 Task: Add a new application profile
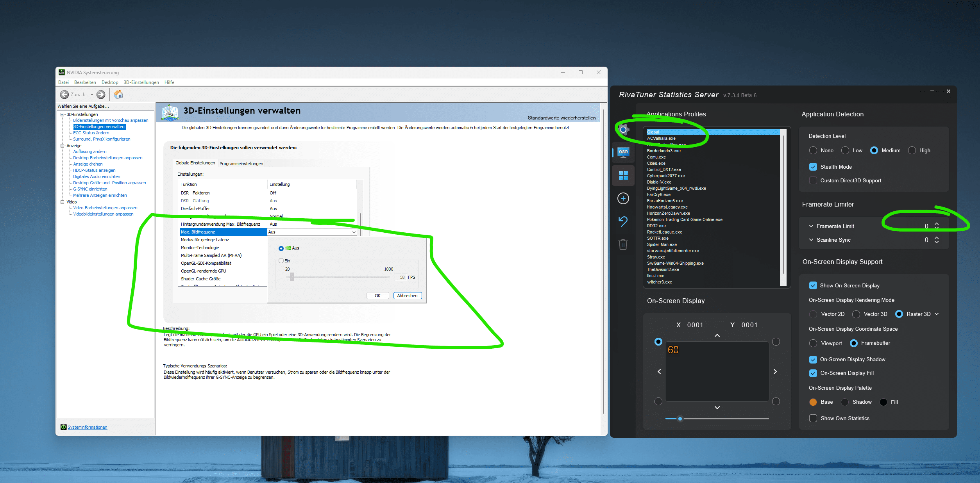[x=623, y=198]
